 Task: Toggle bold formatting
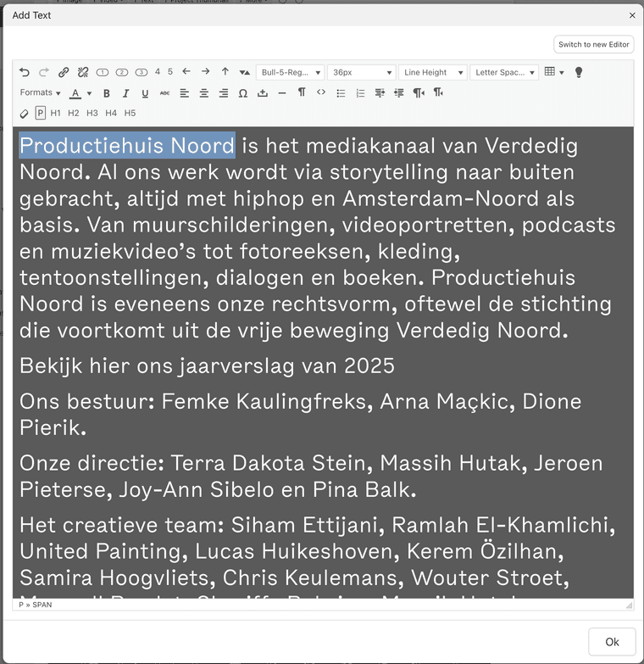[107, 93]
